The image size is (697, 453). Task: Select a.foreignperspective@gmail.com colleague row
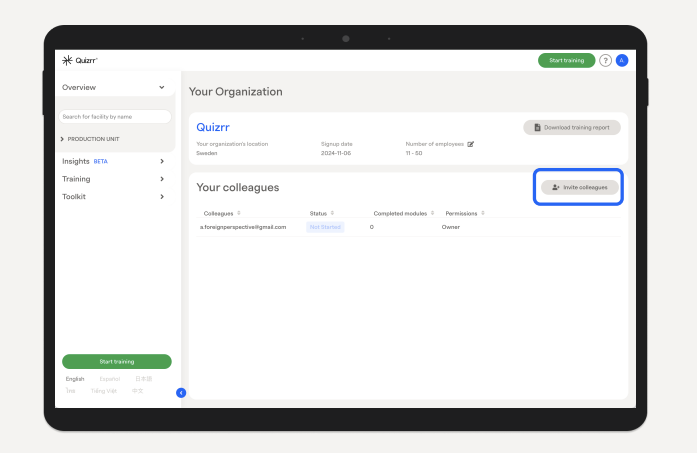(x=408, y=227)
